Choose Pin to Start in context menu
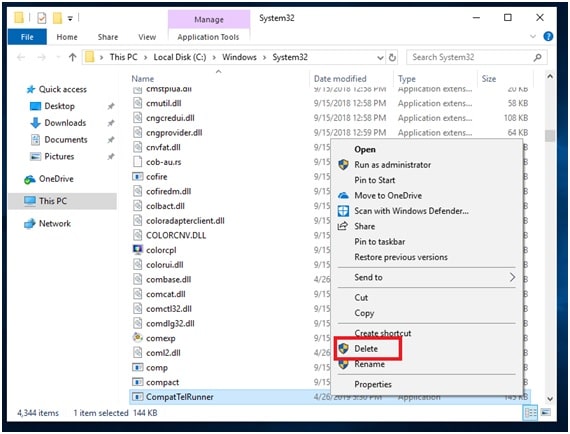570x434 pixels. pos(375,180)
